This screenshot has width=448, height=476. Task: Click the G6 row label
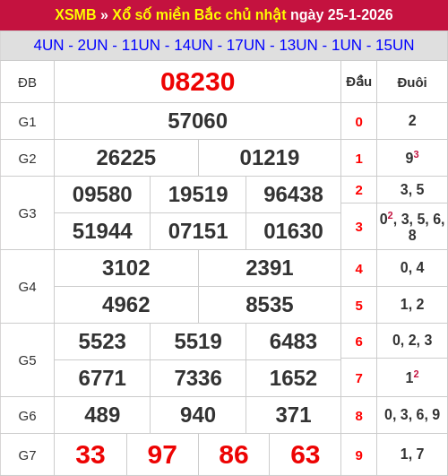pos(27,416)
